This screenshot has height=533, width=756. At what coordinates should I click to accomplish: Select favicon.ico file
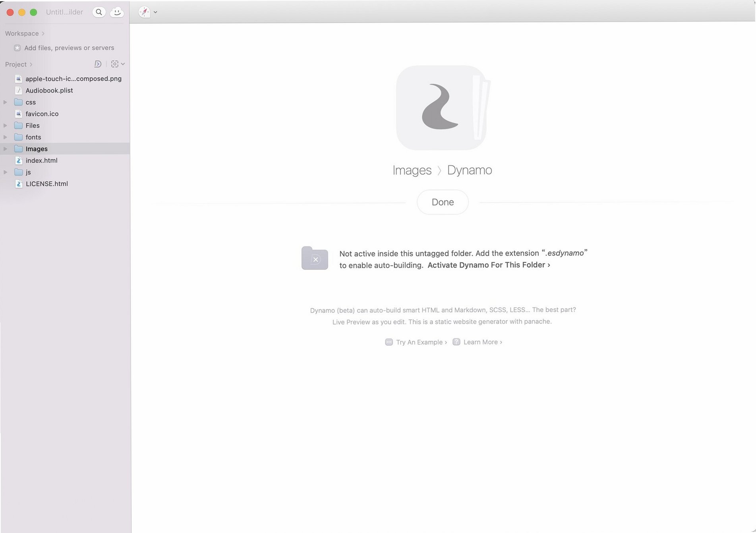tap(42, 114)
